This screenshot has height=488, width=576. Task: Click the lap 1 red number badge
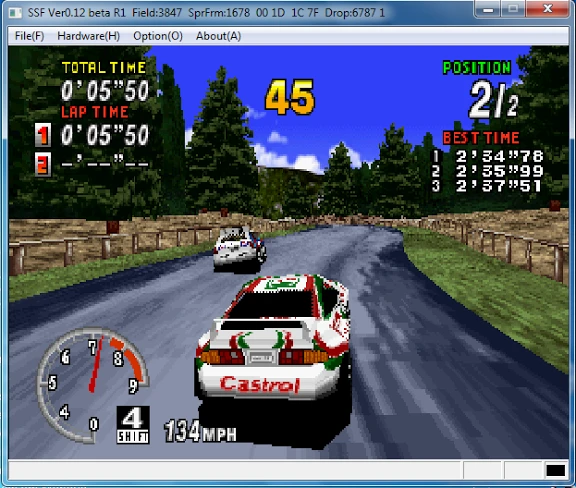pos(43,135)
